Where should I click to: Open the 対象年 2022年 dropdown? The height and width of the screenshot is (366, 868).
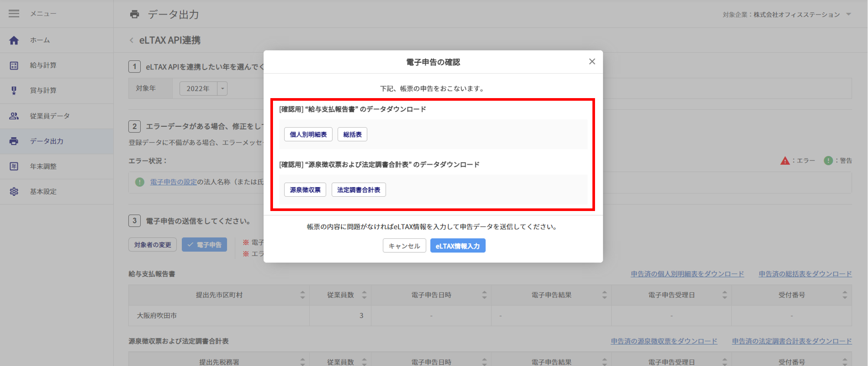[x=204, y=89]
